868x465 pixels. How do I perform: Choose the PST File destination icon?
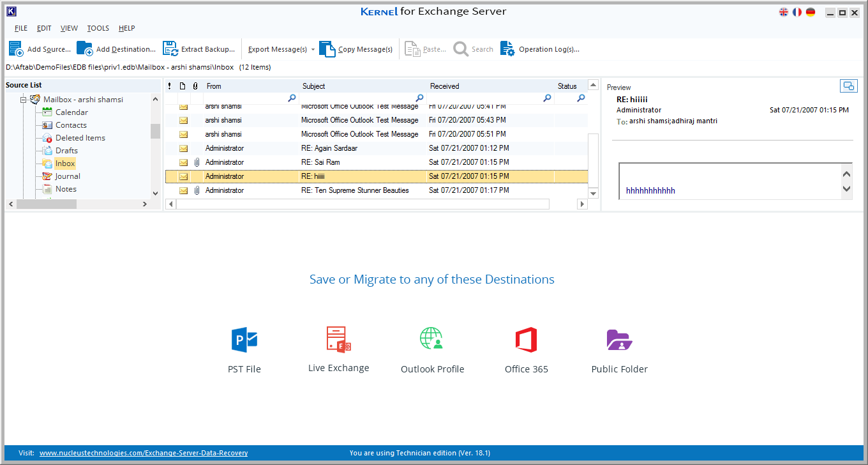click(x=244, y=340)
